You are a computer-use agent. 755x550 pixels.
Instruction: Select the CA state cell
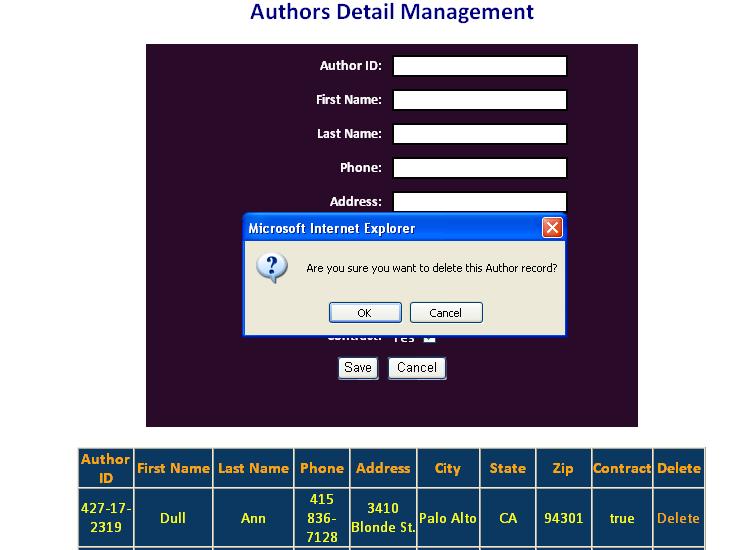point(508,518)
